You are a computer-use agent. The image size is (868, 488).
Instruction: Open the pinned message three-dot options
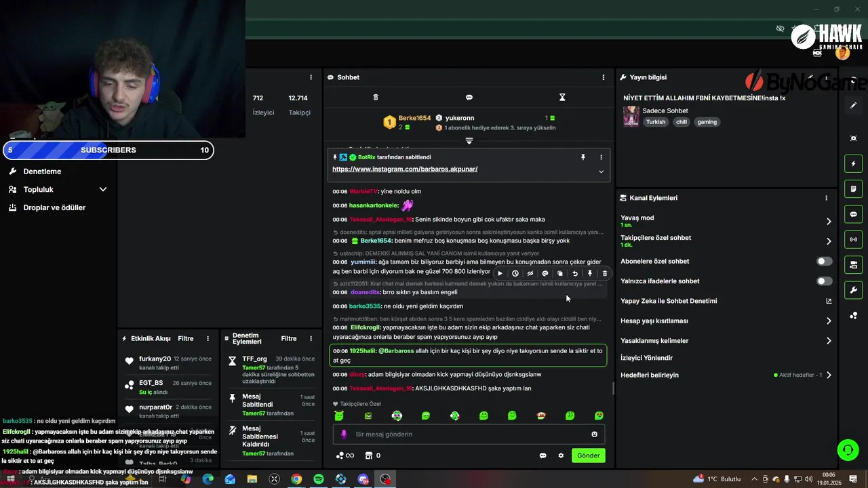click(x=601, y=157)
